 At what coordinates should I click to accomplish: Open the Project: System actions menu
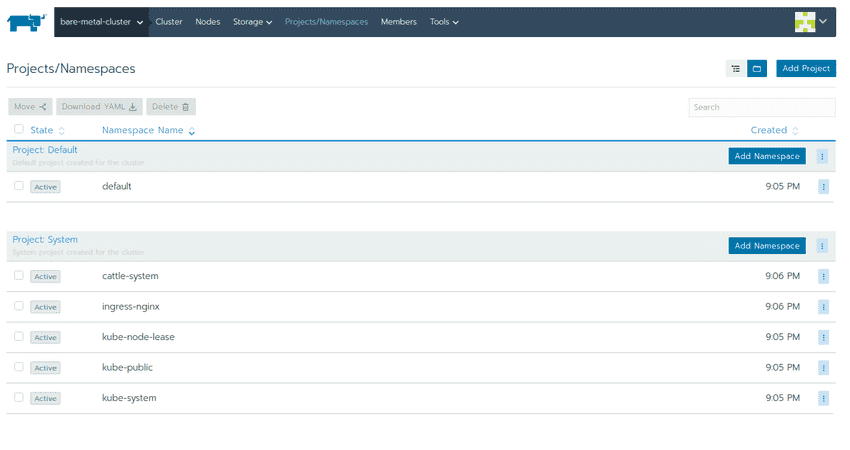pyautogui.click(x=822, y=246)
